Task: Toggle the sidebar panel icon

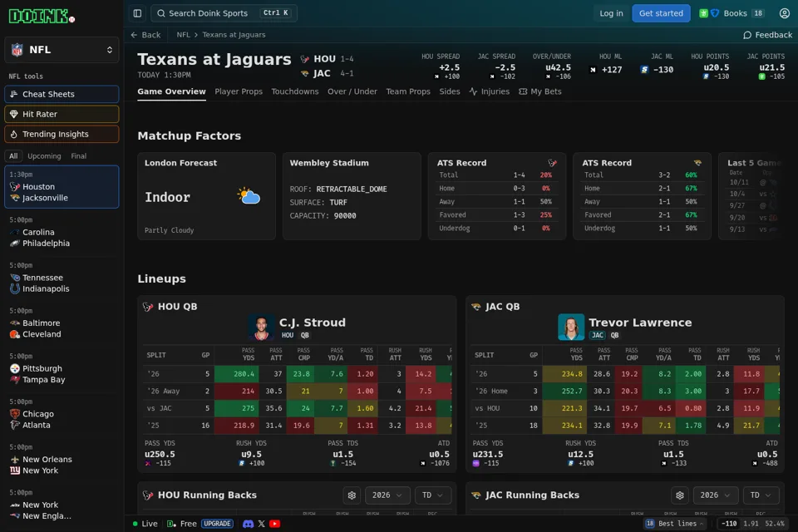Action: pos(137,13)
